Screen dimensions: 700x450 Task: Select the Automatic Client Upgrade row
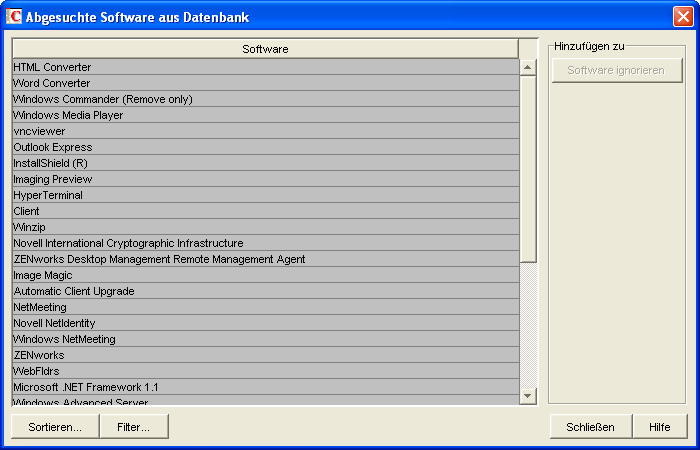[x=266, y=292]
